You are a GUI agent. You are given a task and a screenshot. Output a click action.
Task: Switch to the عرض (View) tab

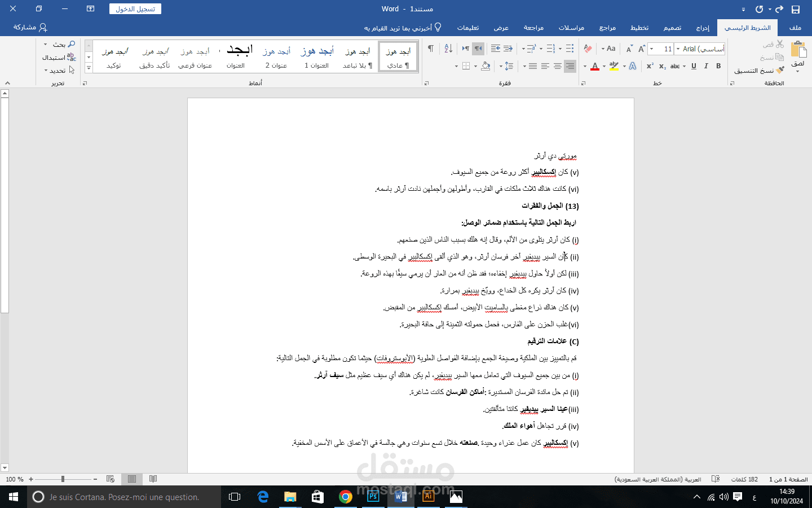click(501, 28)
